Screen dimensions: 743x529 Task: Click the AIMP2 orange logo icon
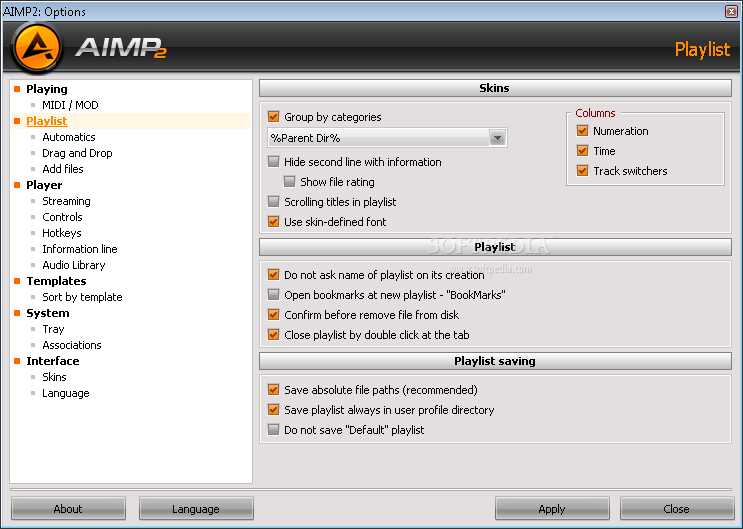pyautogui.click(x=37, y=47)
